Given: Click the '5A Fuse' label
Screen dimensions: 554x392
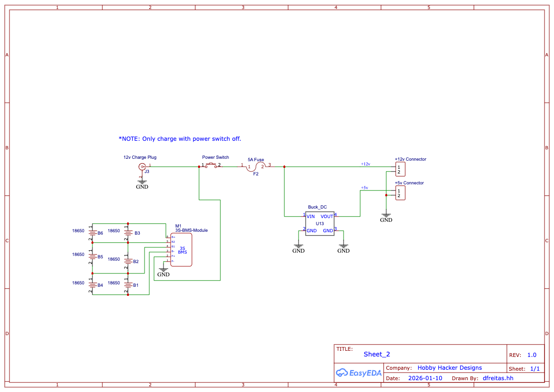Looking at the screenshot, I should (x=256, y=160).
